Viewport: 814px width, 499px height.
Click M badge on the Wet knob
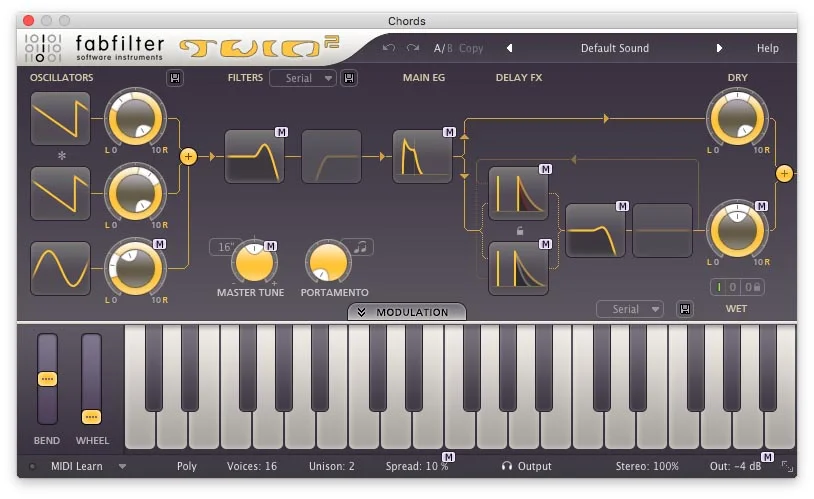pyautogui.click(x=761, y=206)
